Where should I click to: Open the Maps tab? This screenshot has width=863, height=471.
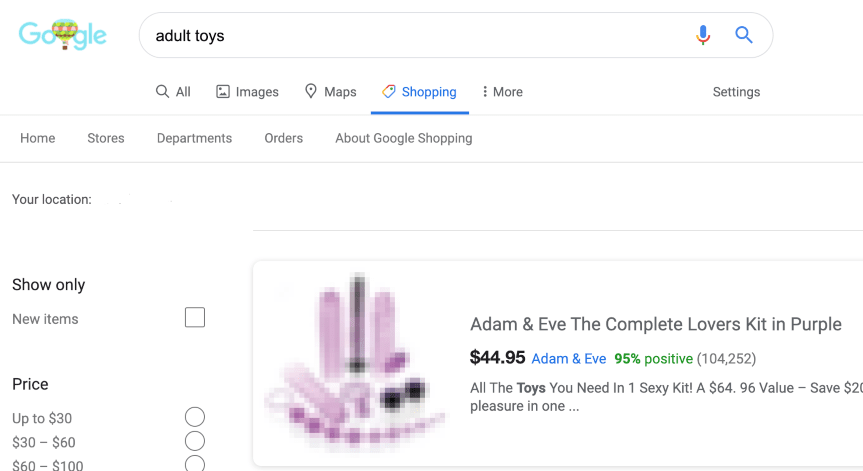[330, 92]
